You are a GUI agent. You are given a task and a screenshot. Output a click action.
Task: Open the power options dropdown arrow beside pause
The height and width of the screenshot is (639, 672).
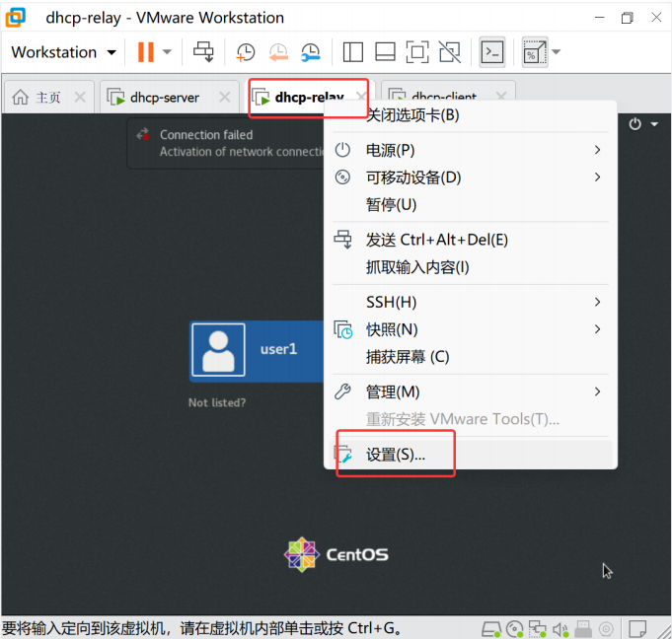(x=167, y=52)
